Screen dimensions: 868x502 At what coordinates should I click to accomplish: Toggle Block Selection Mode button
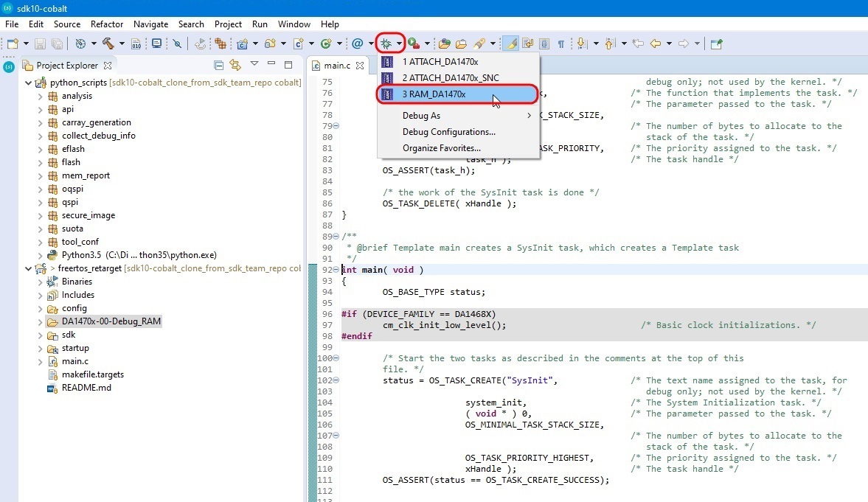click(x=544, y=43)
